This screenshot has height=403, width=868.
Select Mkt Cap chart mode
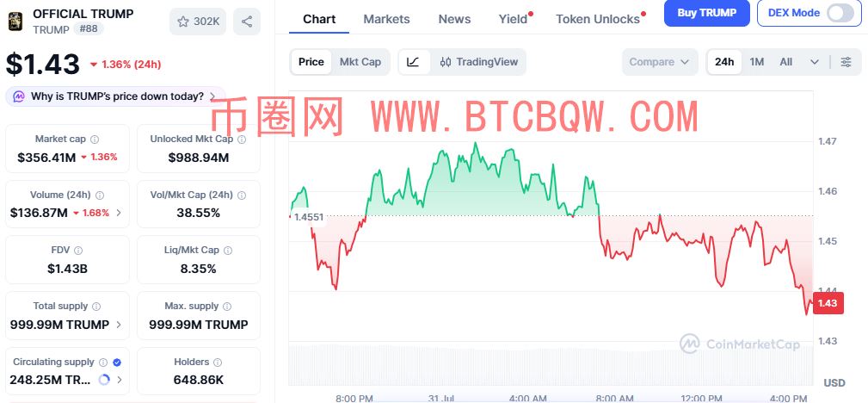360,62
